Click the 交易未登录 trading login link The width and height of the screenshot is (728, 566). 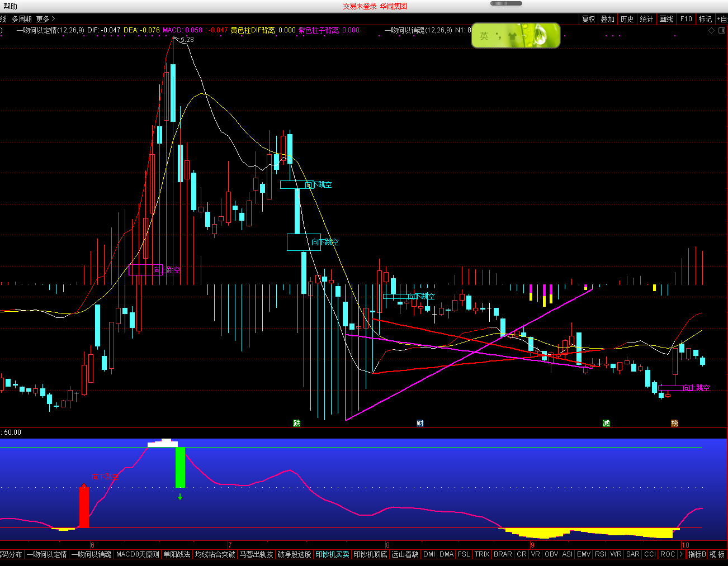[x=360, y=6]
